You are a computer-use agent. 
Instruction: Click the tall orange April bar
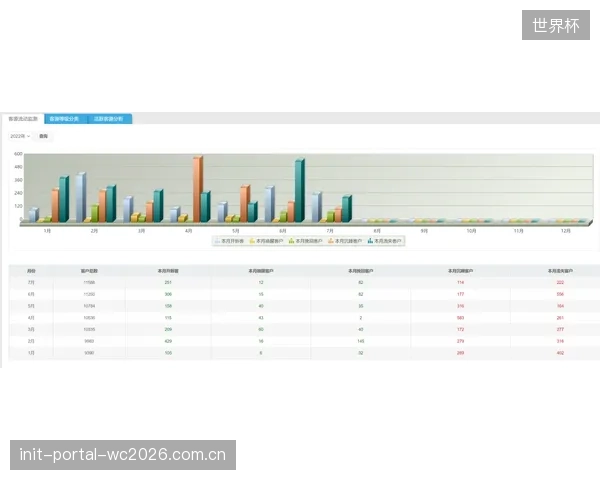197,189
